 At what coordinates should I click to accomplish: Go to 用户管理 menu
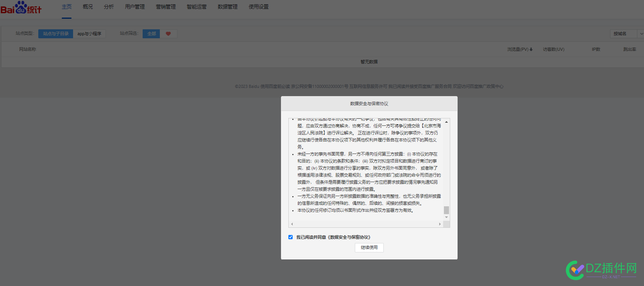tap(135, 7)
